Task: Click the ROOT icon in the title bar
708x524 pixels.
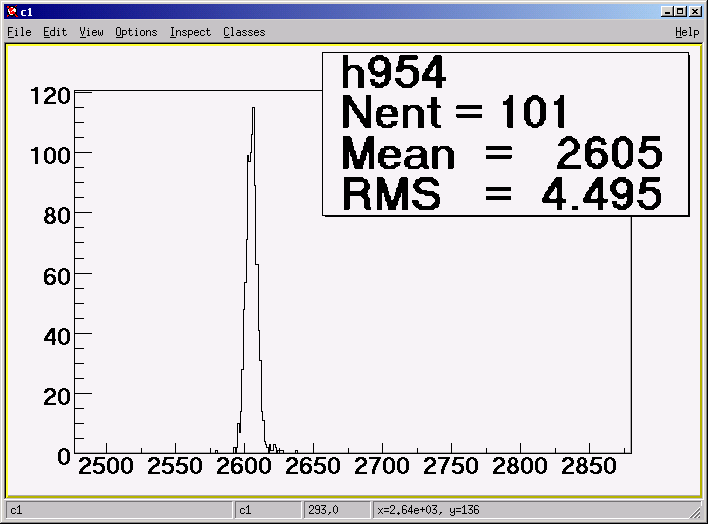Action: [x=12, y=12]
